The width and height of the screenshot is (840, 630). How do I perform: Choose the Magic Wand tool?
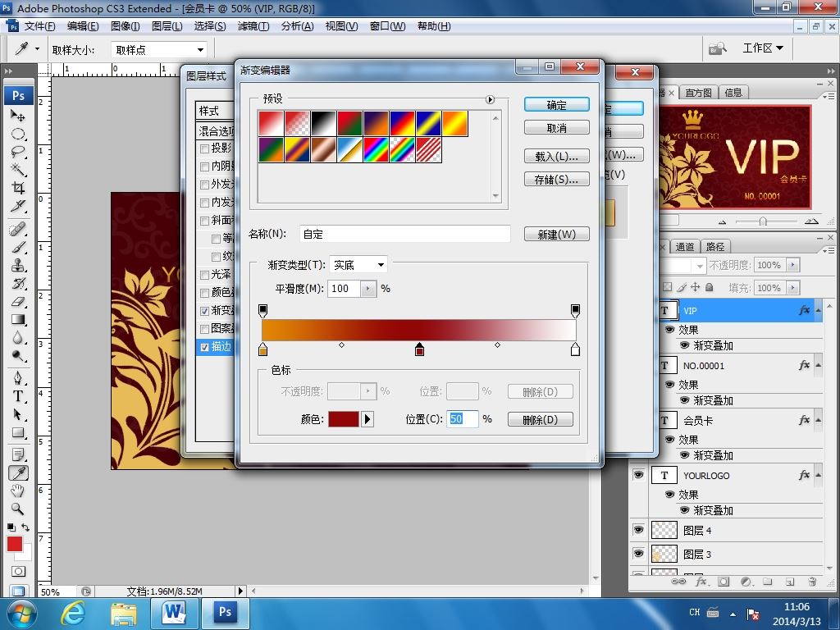tap(18, 170)
